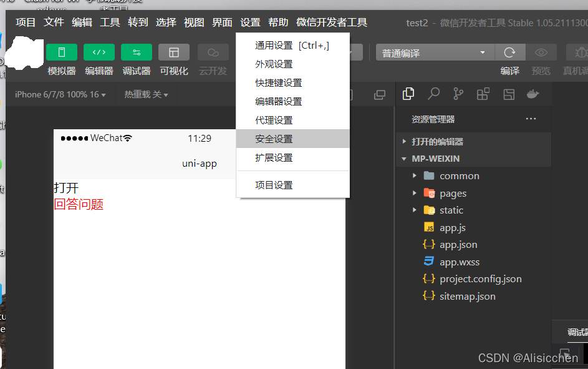
Task: Expand the pages folder arrow
Action: coord(415,193)
